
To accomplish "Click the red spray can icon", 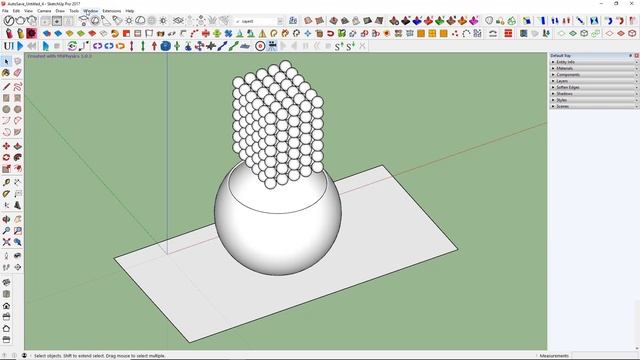I will pos(9,33).
